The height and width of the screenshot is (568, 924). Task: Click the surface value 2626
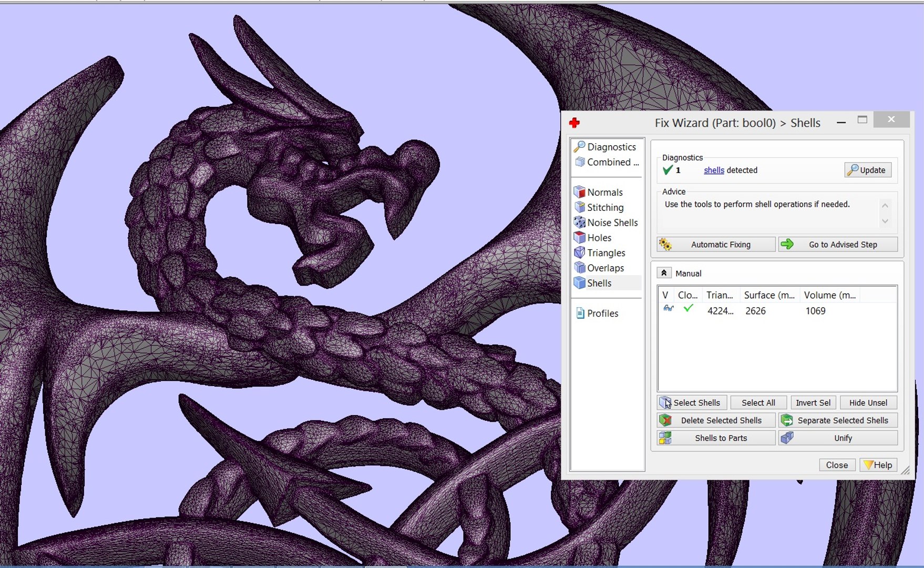click(x=755, y=311)
